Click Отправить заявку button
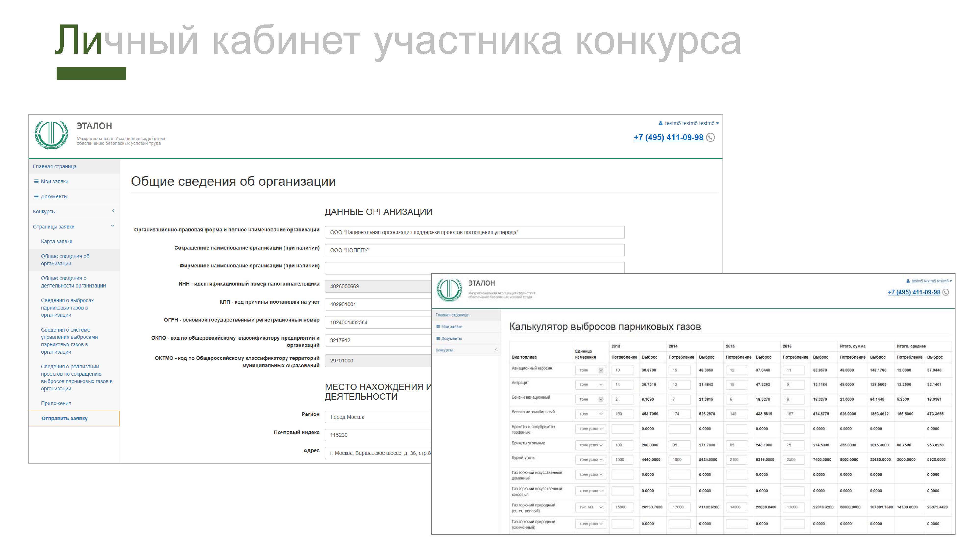980x551 pixels. (64, 418)
